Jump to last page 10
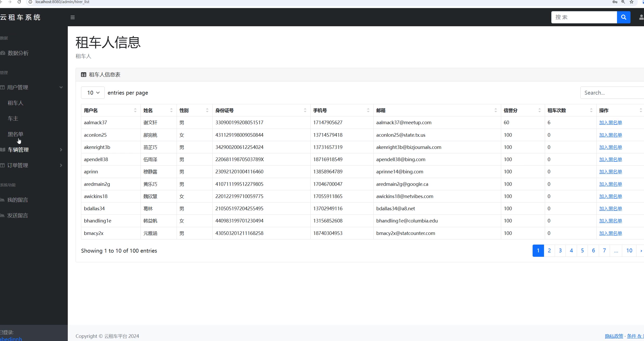Viewport: 644px width, 341px height. pyautogui.click(x=629, y=251)
